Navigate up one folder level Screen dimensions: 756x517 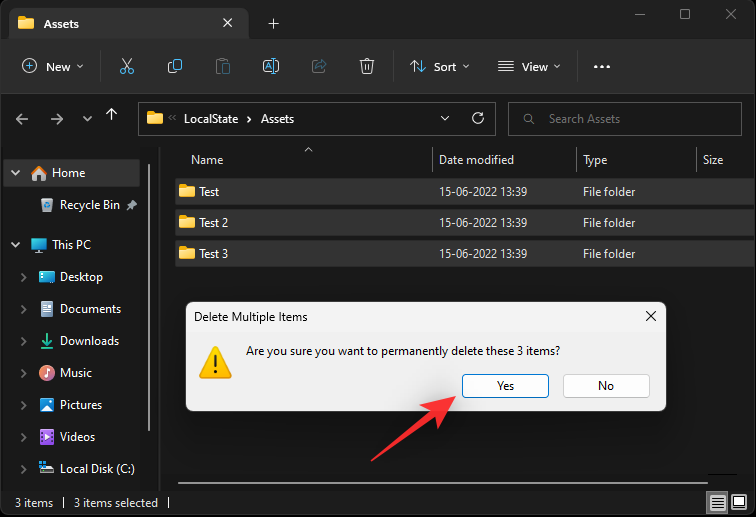[112, 117]
